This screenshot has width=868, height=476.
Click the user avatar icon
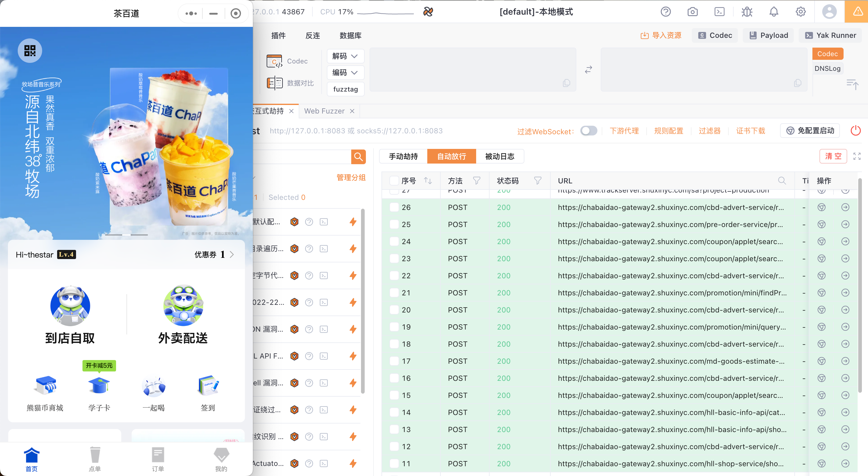click(x=829, y=12)
